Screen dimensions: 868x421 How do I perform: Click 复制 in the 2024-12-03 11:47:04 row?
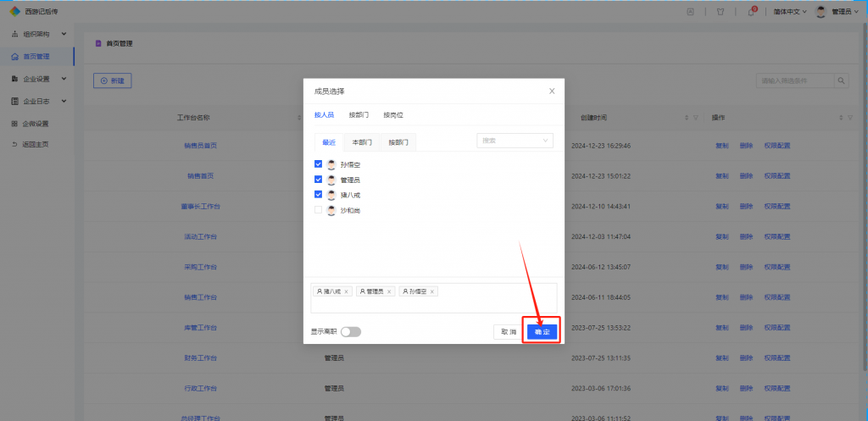click(x=721, y=237)
